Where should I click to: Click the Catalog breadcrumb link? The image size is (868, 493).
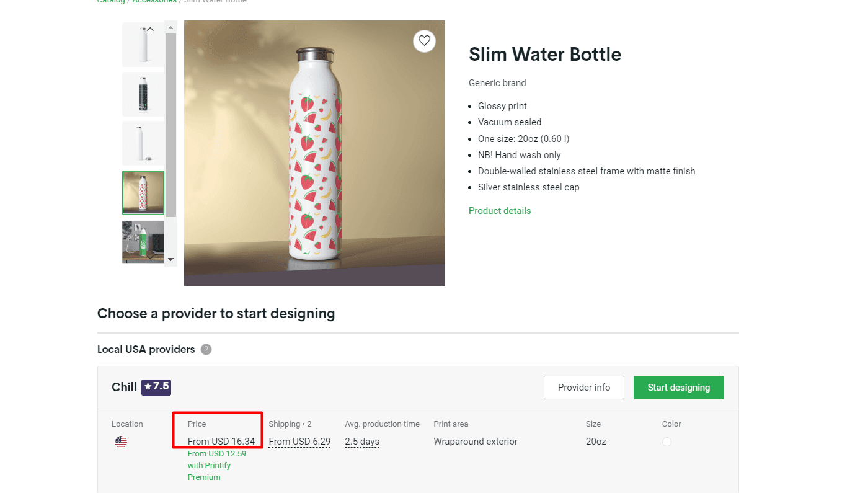pyautogui.click(x=110, y=2)
